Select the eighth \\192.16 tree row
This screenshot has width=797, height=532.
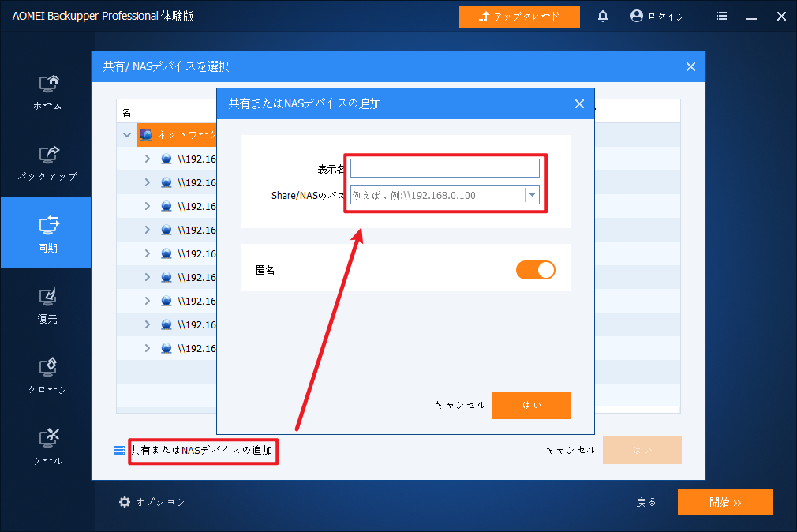pos(167,324)
